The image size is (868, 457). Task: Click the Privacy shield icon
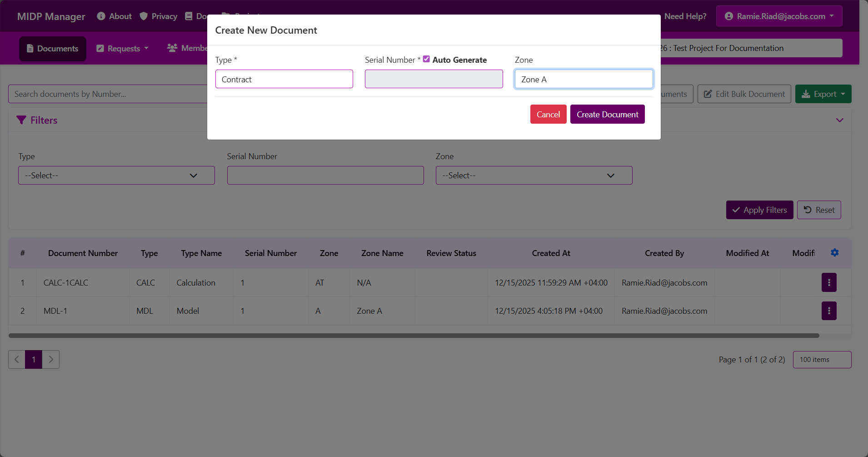tap(144, 16)
